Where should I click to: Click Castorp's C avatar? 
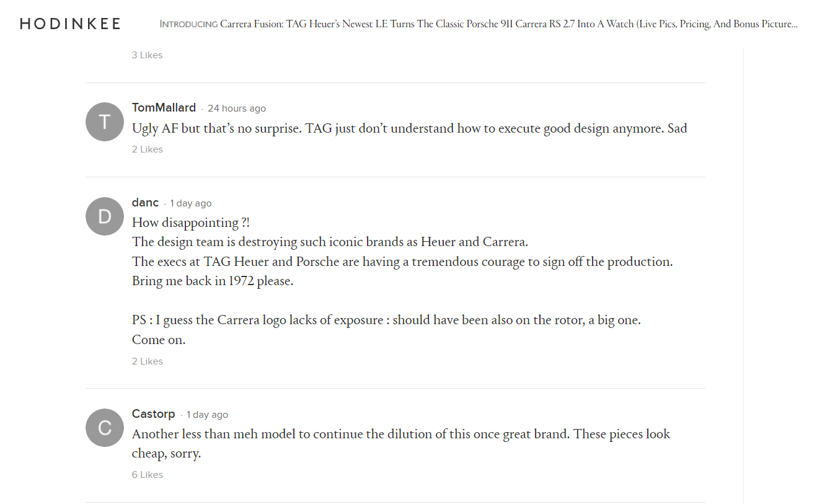pyautogui.click(x=105, y=428)
